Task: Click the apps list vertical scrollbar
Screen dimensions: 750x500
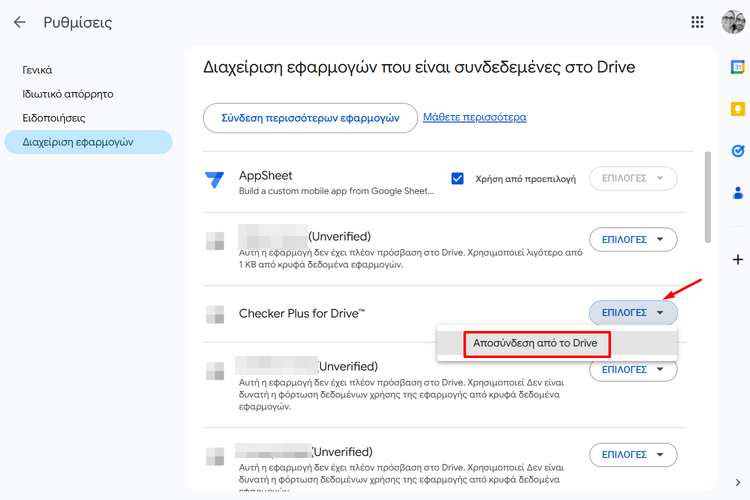Action: [x=707, y=197]
